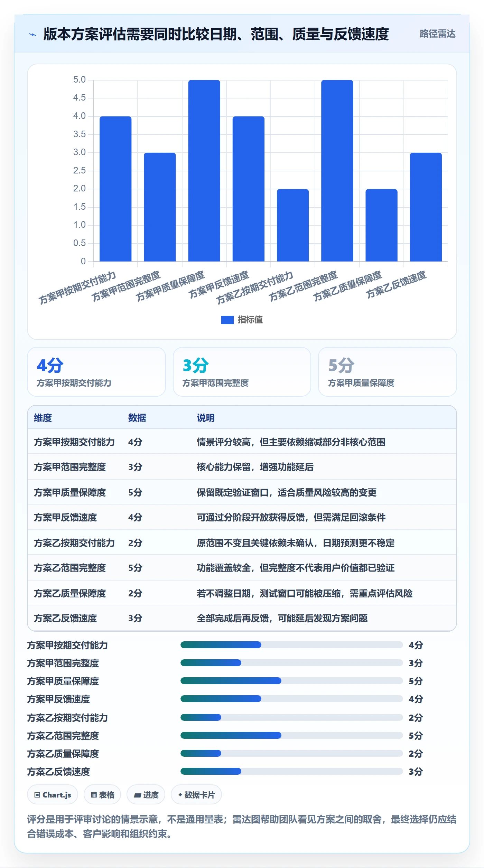The height and width of the screenshot is (868, 484).
Task: Click the 方案甲质量保障度 progress bar
Action: tap(292, 681)
